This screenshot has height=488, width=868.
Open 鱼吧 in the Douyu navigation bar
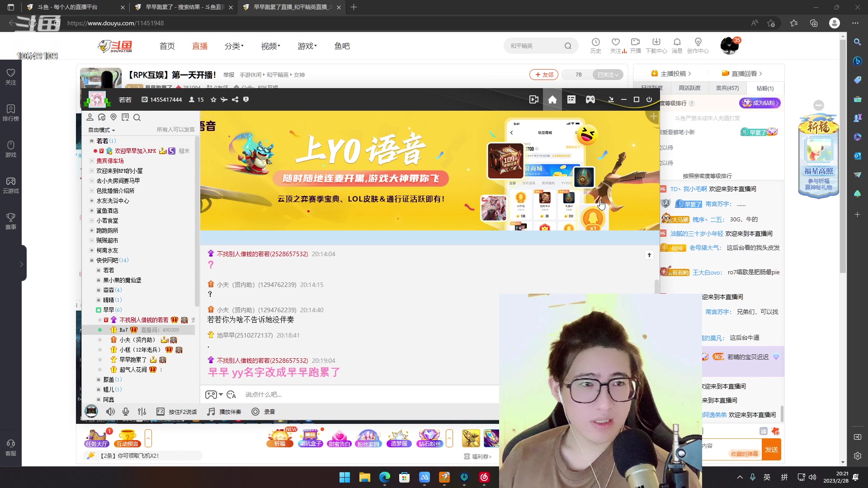342,46
